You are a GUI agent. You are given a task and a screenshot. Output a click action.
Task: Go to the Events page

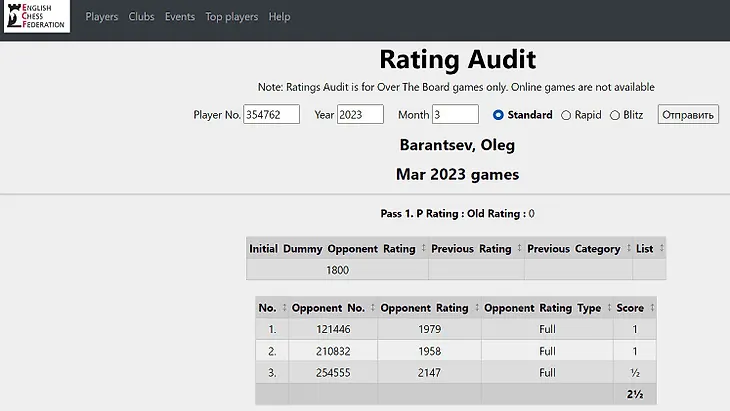pos(180,17)
